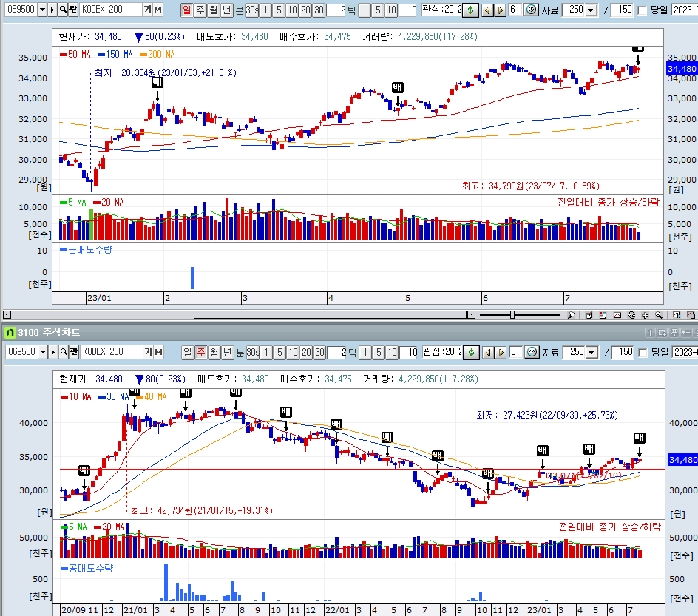Screen dimensions: 698x616
Task: Click the green refresh icon in lower toolbar
Action: coord(471,353)
